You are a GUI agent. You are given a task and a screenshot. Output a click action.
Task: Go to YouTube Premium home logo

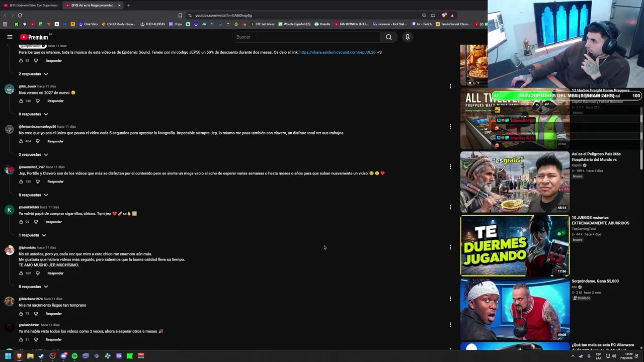tap(34, 37)
